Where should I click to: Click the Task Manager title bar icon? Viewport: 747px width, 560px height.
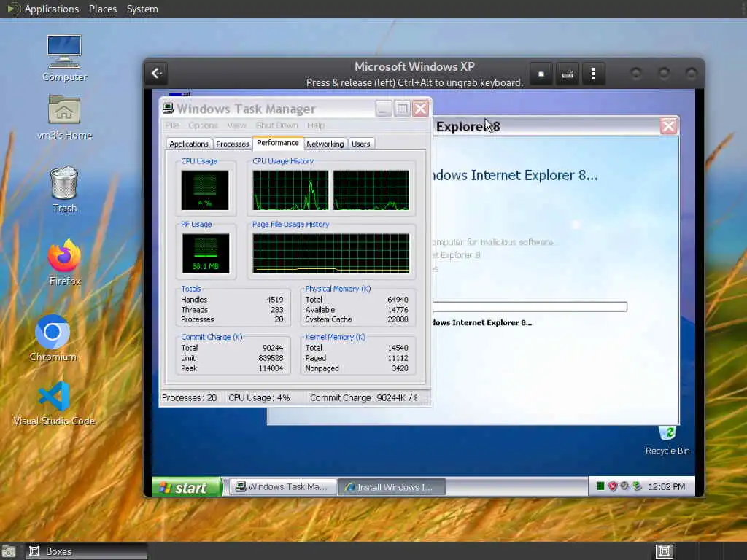tap(168, 109)
